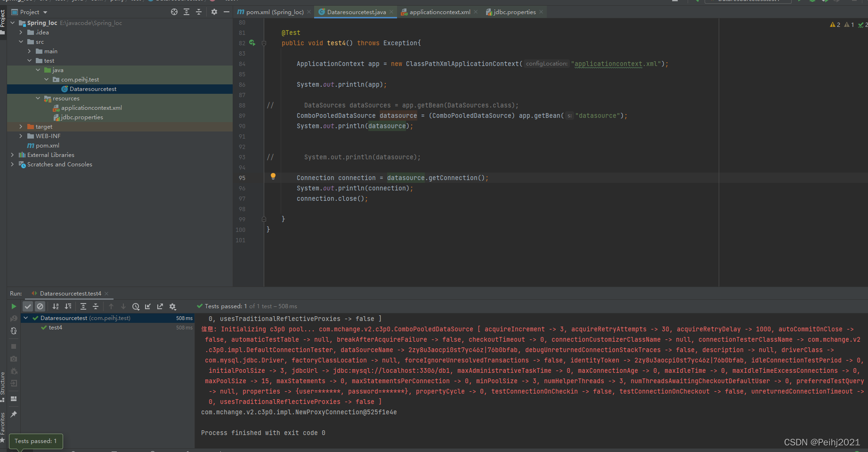Click Import Tests icon in run toolbar

148,306
